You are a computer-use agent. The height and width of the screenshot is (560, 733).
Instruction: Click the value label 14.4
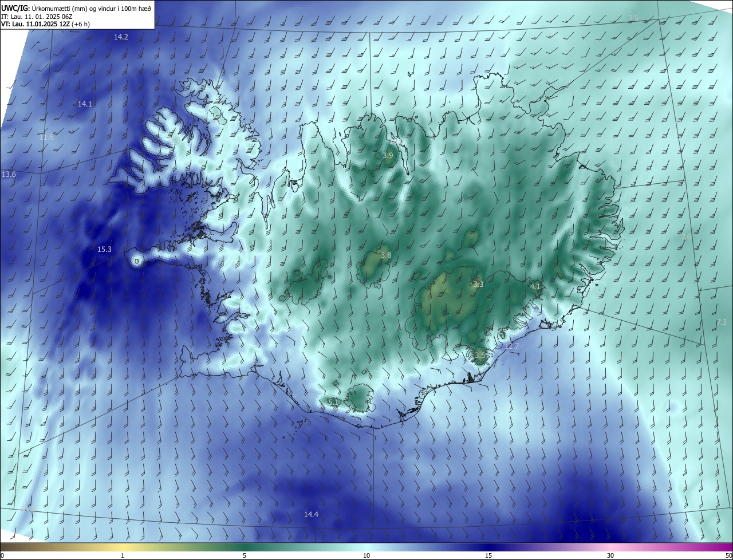click(x=311, y=514)
